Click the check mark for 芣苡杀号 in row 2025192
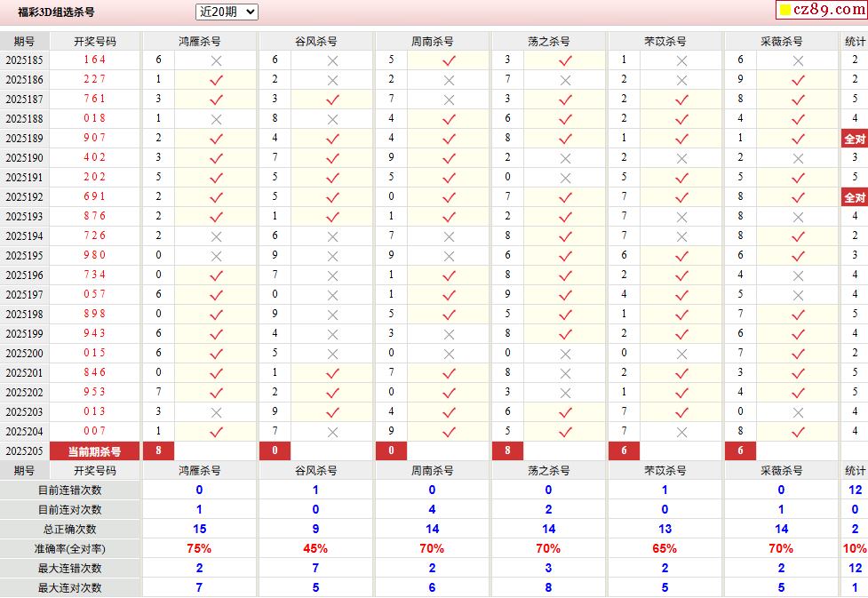Viewport: 868px width, 598px height. point(681,197)
